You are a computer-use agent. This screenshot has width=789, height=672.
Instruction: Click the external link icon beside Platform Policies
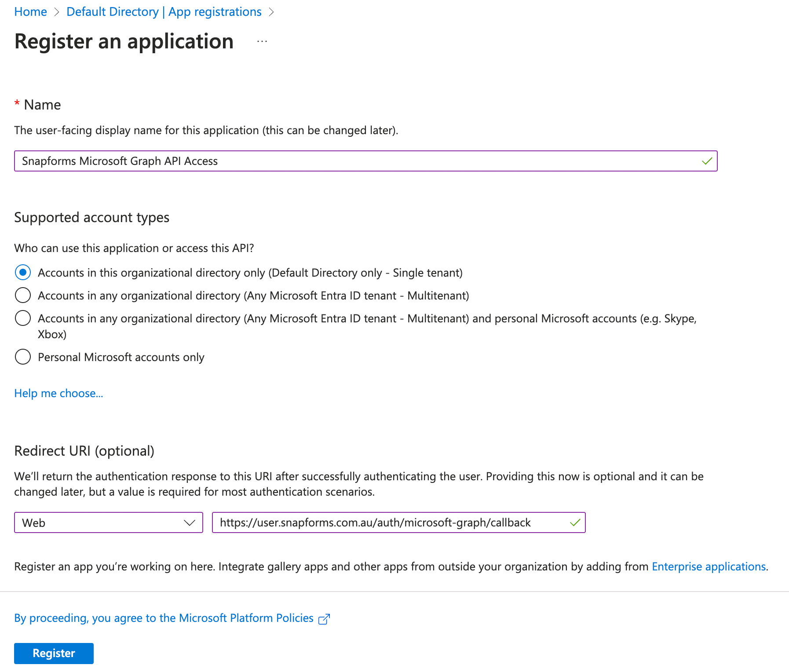(324, 618)
